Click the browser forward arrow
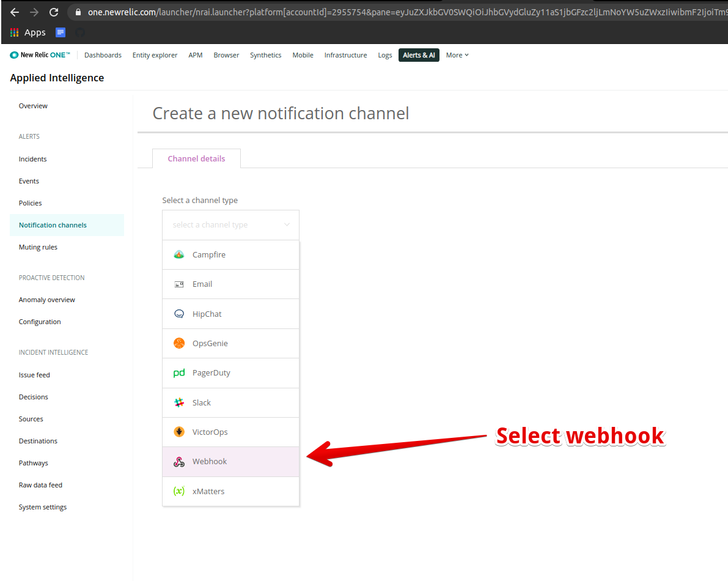The image size is (728, 581). [x=34, y=12]
